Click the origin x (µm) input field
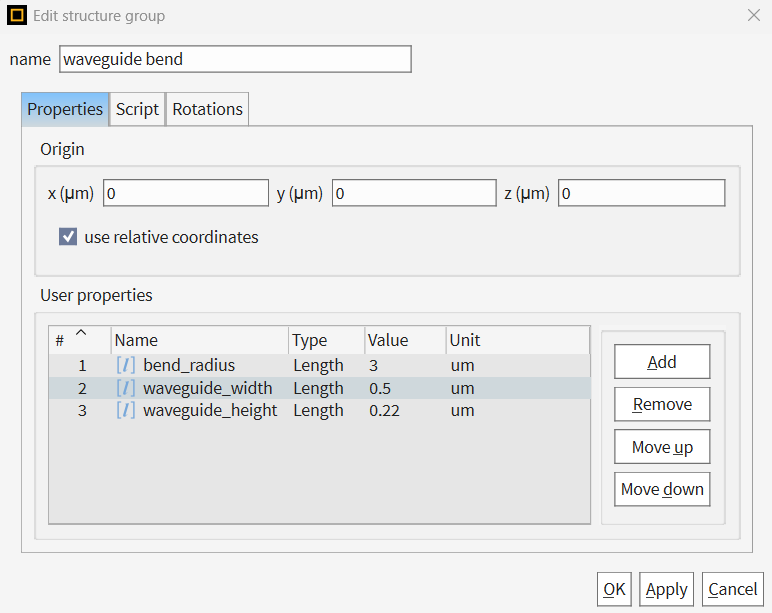The width and height of the screenshot is (772, 613). pyautogui.click(x=186, y=193)
